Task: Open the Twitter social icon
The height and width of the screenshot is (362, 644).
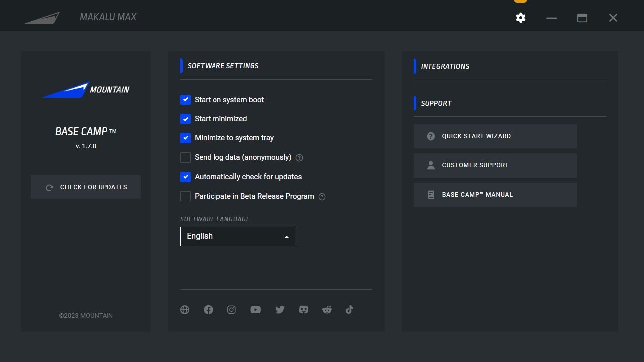Action: [x=280, y=310]
